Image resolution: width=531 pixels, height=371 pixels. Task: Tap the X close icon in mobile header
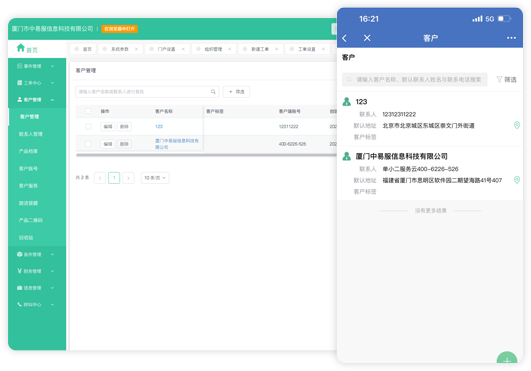point(367,38)
